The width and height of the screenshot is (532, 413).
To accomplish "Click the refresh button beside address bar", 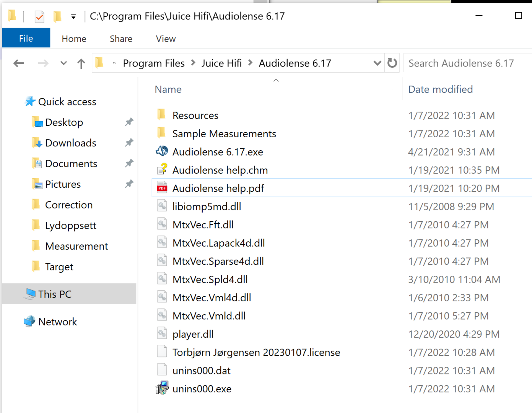I will [x=392, y=63].
